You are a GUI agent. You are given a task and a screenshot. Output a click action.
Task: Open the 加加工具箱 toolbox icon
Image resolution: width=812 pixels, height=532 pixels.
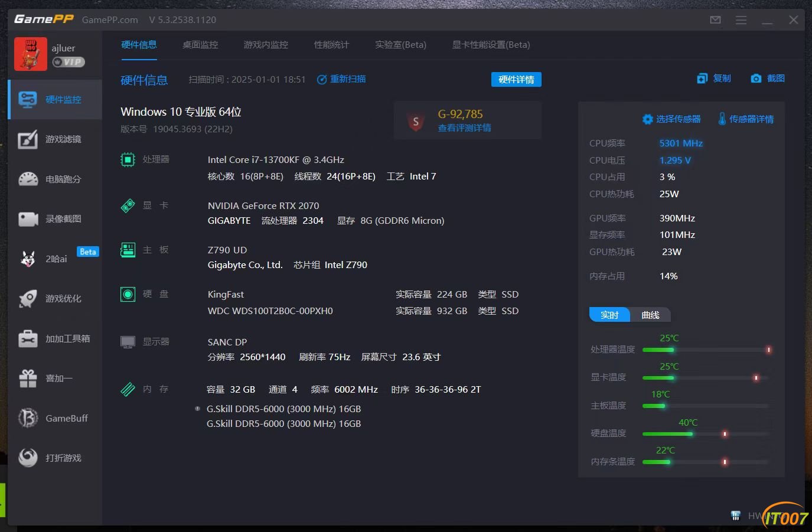[x=28, y=338]
